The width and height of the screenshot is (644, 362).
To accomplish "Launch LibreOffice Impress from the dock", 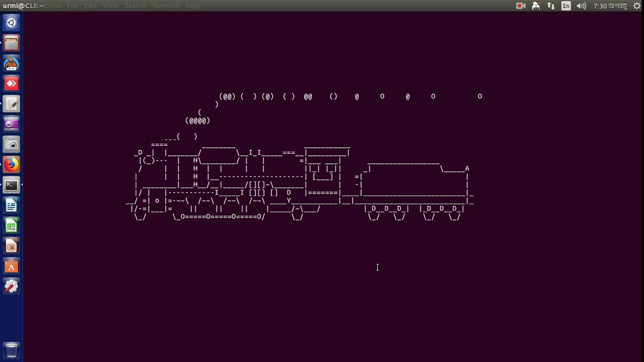I will tap(11, 246).
